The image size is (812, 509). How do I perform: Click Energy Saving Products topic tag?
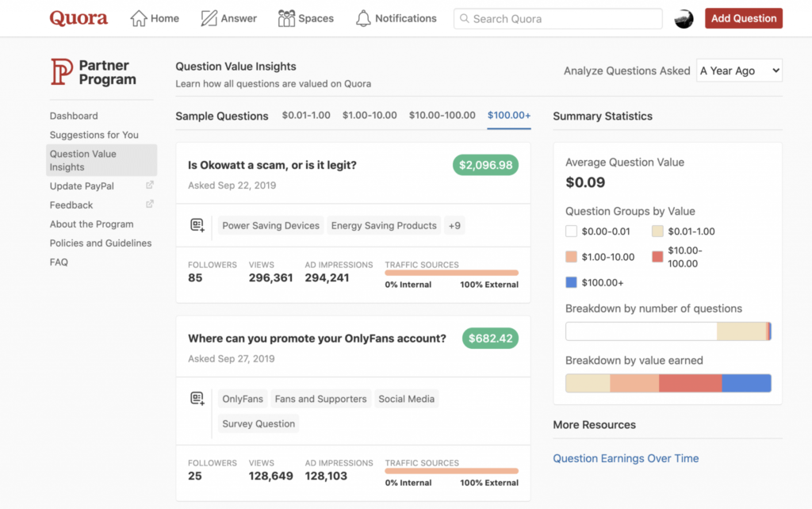coord(383,225)
